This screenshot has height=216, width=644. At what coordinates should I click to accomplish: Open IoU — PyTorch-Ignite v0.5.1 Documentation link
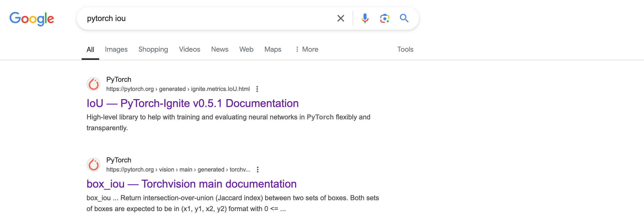point(192,103)
